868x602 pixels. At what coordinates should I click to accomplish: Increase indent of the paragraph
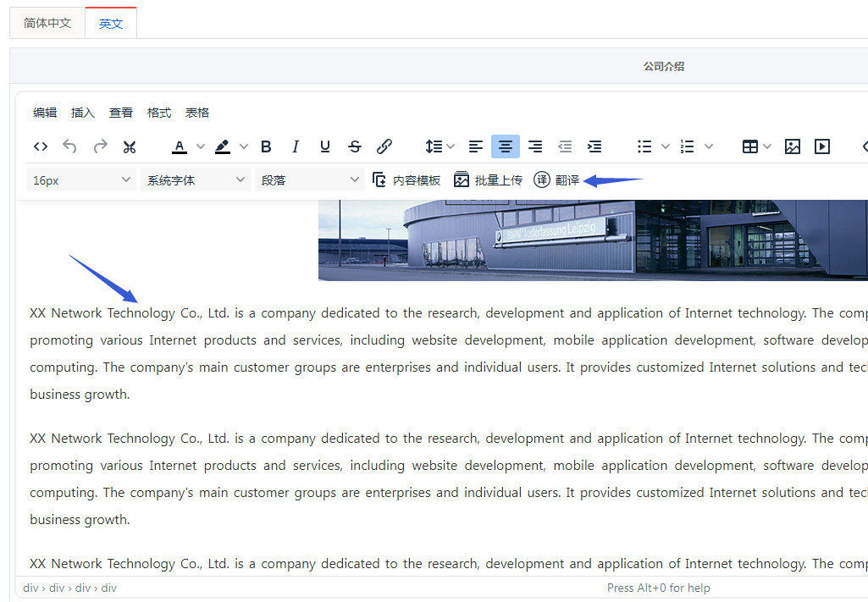(594, 146)
